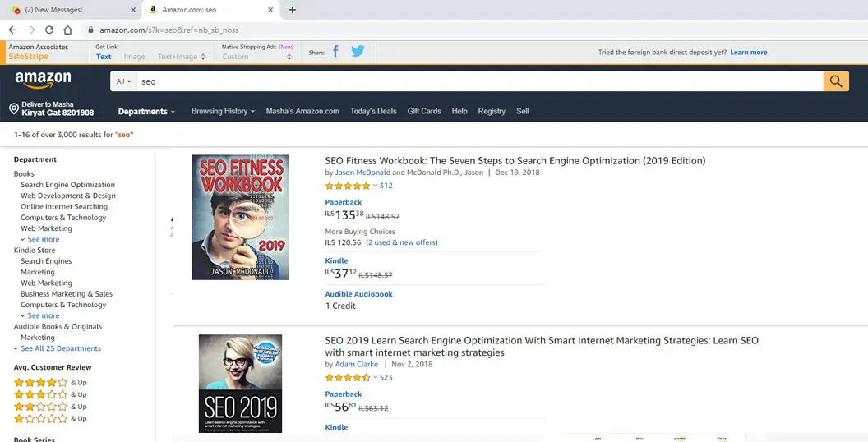The image size is (868, 442).
Task: Open SEO Fitness Workbook title link
Action: point(515,161)
